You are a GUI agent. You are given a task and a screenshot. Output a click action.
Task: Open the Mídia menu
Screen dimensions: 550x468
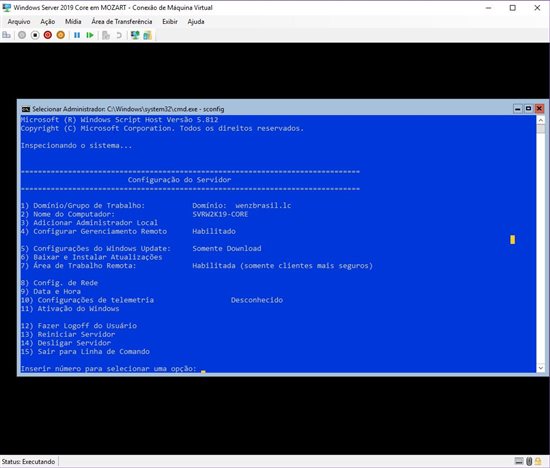click(73, 22)
